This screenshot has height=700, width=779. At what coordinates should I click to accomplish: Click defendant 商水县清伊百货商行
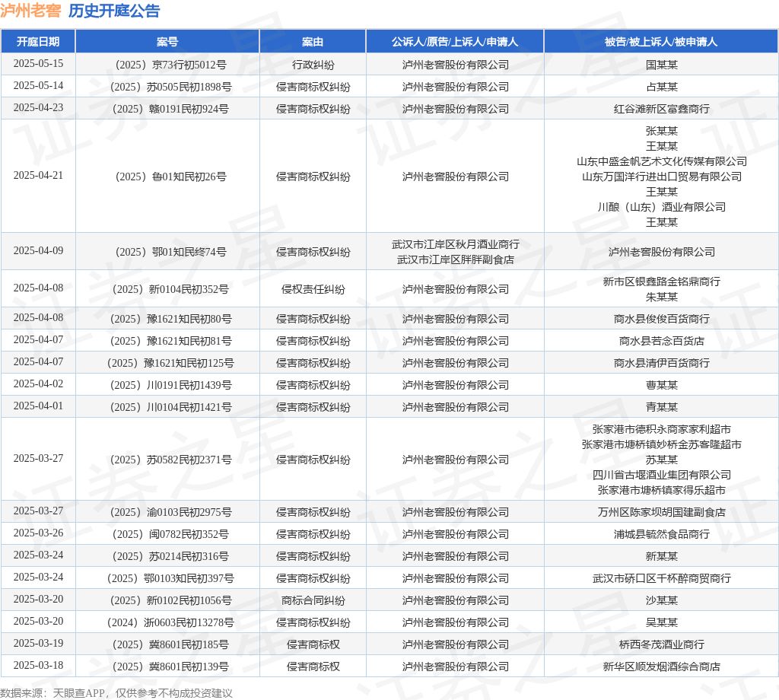[x=661, y=363]
